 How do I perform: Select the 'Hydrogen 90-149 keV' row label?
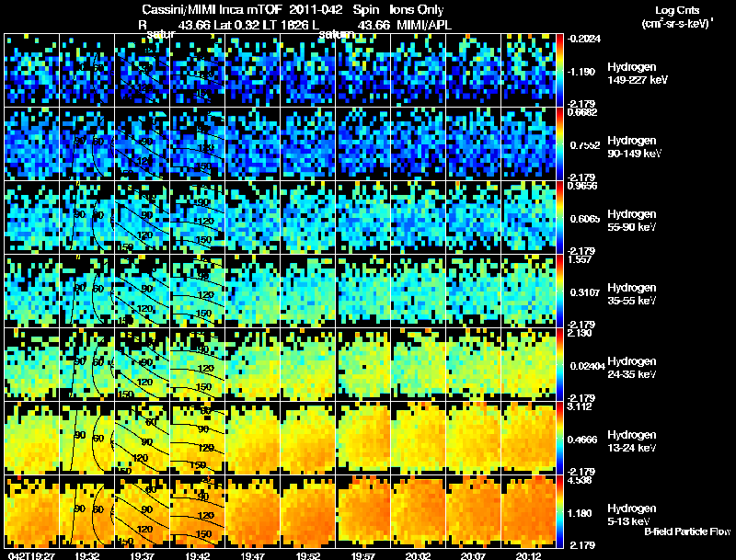(x=635, y=147)
